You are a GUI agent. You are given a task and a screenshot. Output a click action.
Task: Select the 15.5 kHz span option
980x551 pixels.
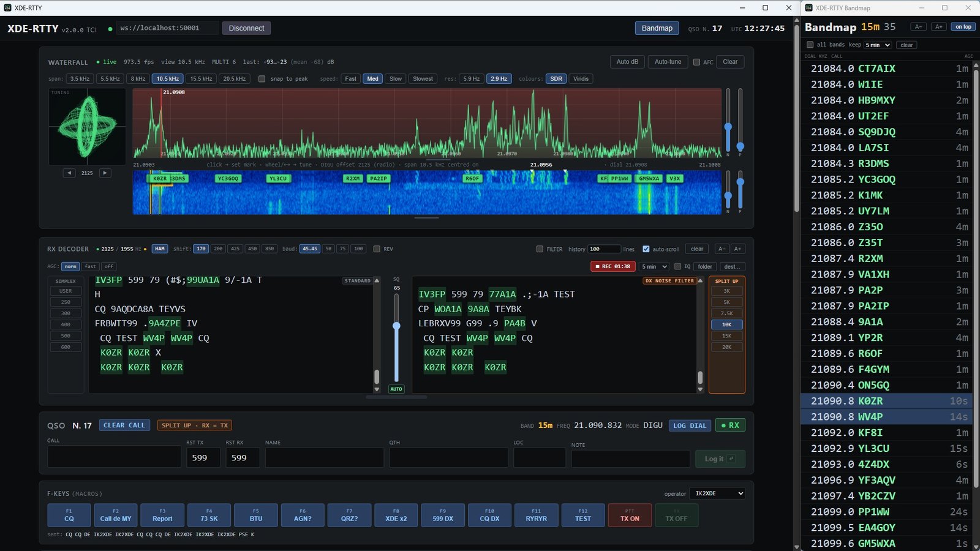coord(201,79)
